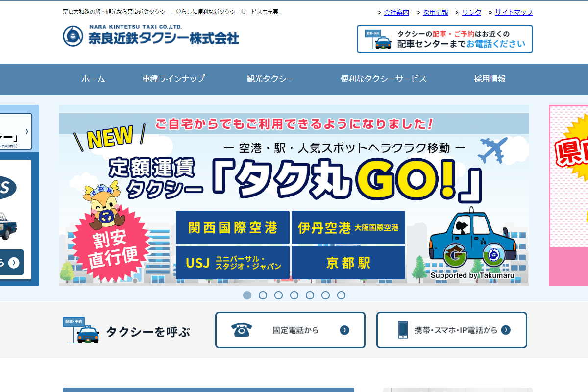Viewport: 588px width, 392px height.
Task: Click the smartphone icon
Action: pyautogui.click(x=403, y=330)
